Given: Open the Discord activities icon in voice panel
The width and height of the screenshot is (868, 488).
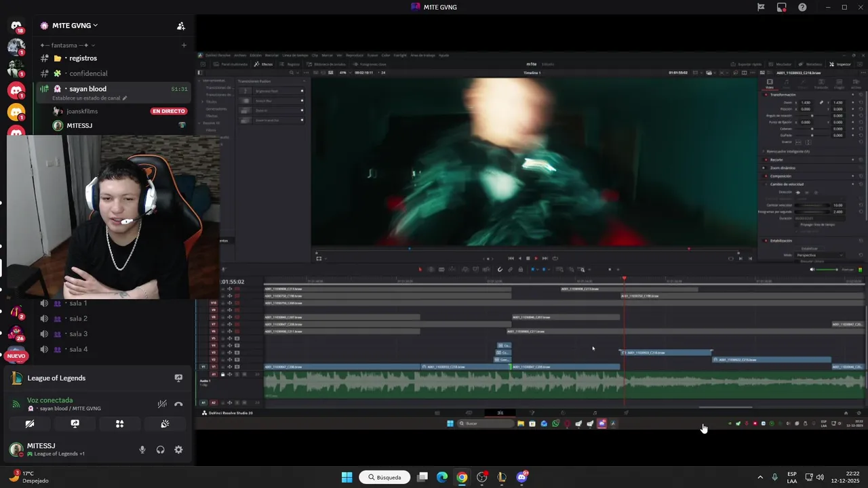Looking at the screenshot, I should pos(119,424).
